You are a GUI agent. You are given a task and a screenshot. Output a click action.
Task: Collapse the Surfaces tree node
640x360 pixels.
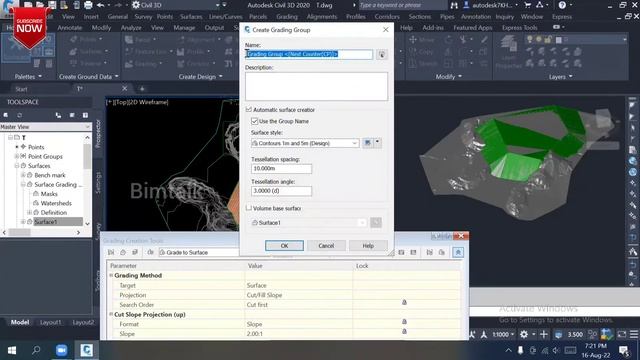(x=17, y=166)
